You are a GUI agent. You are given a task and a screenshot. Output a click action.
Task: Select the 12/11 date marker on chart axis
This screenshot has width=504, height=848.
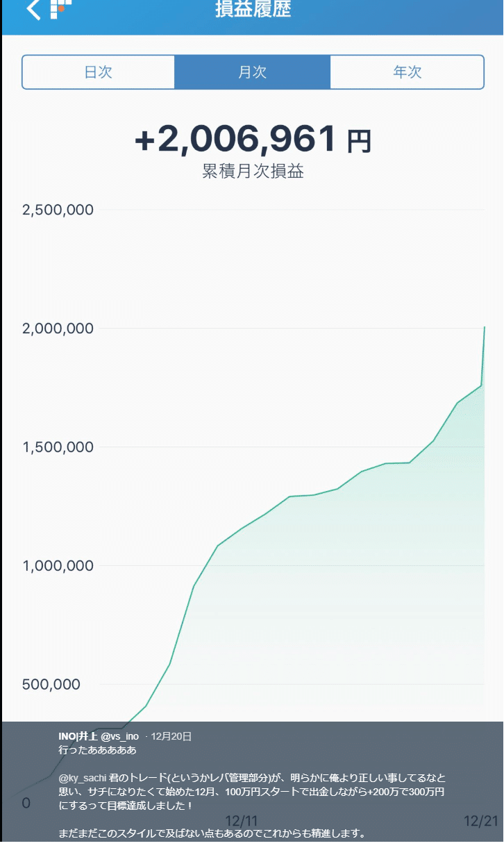[x=242, y=821]
